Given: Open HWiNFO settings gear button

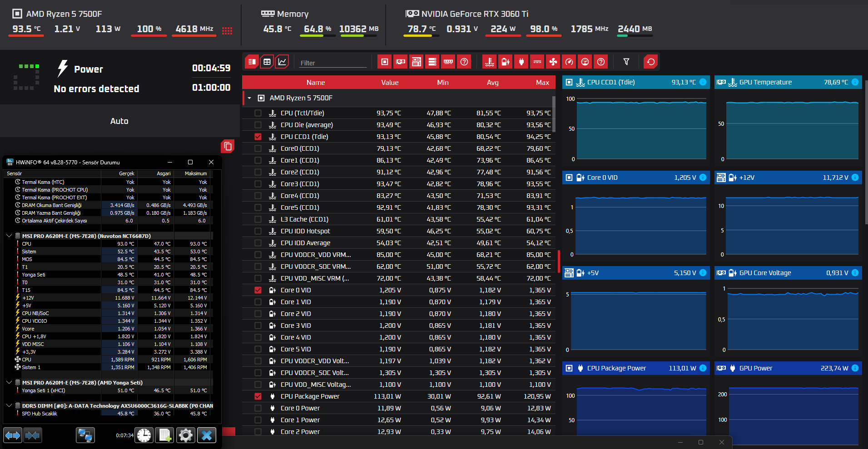Looking at the screenshot, I should click(185, 435).
